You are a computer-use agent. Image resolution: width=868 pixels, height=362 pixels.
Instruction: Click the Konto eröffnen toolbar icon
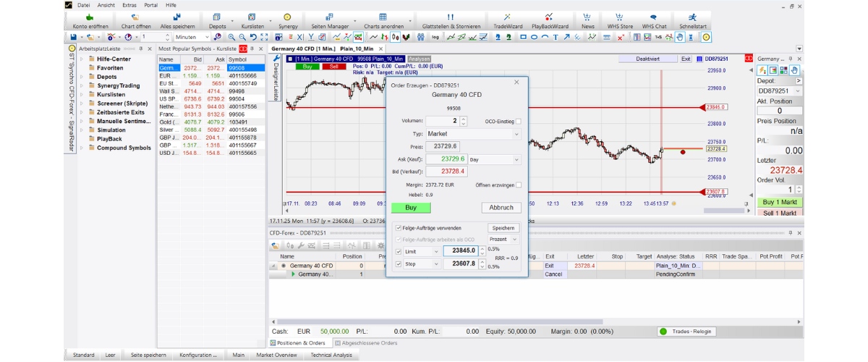88,16
